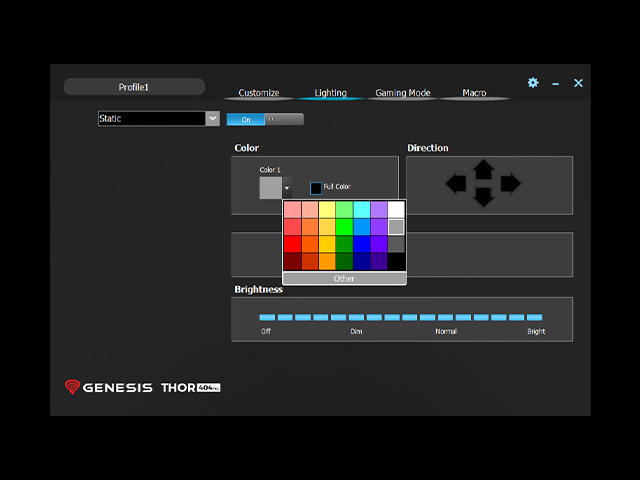Image resolution: width=640 pixels, height=480 pixels.
Task: Click the Genesis logo icon
Action: pos(72,387)
